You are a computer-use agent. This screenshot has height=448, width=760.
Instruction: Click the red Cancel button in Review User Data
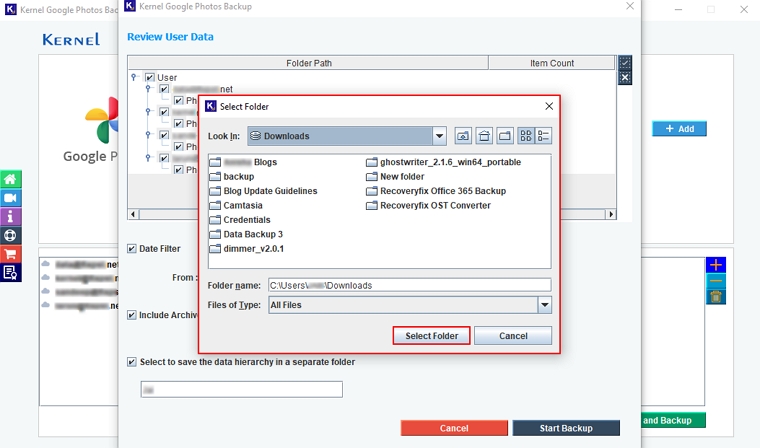pyautogui.click(x=454, y=428)
